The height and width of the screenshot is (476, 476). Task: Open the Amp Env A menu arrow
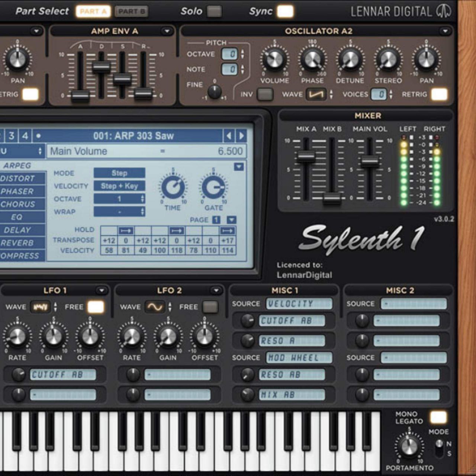pos(167,31)
